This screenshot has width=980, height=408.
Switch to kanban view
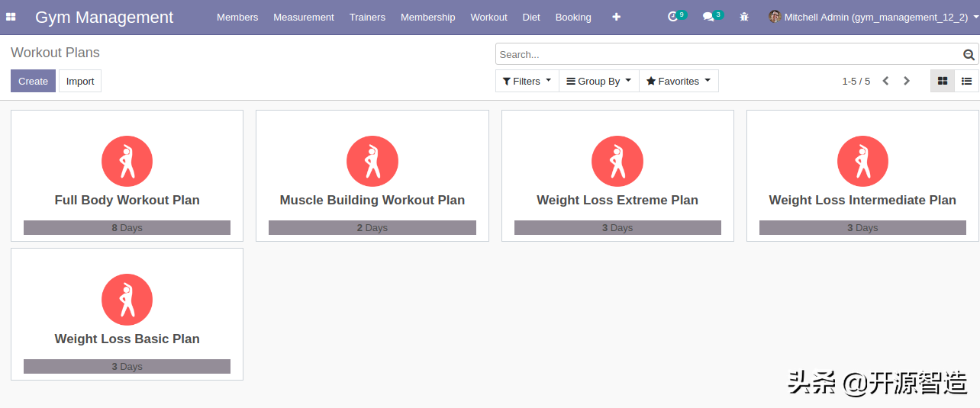coord(943,81)
